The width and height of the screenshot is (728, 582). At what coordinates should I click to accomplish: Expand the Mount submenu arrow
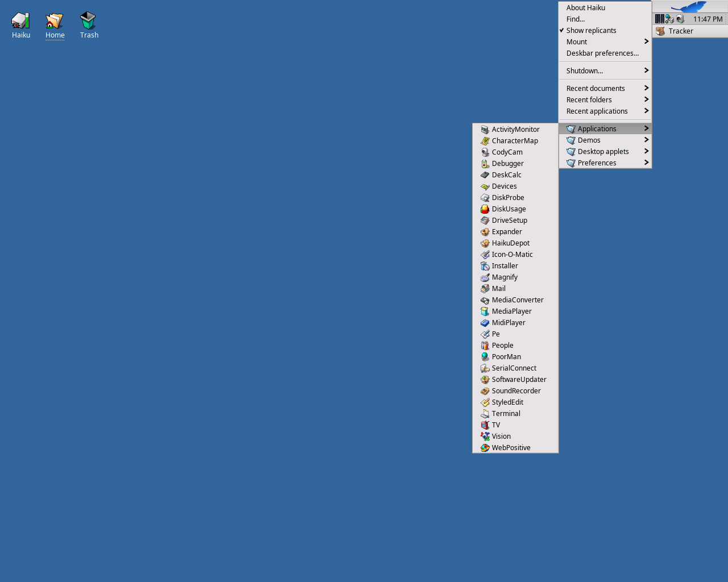[646, 41]
